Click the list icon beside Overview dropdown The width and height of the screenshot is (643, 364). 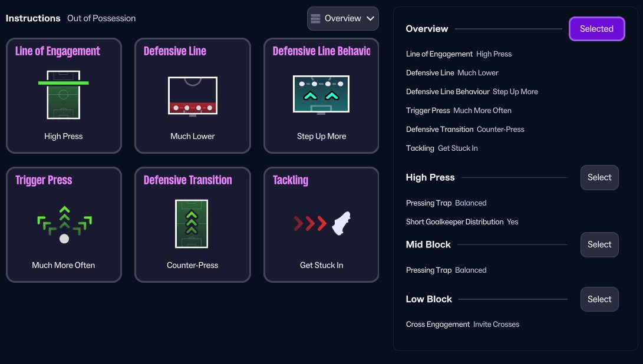pyautogui.click(x=315, y=18)
